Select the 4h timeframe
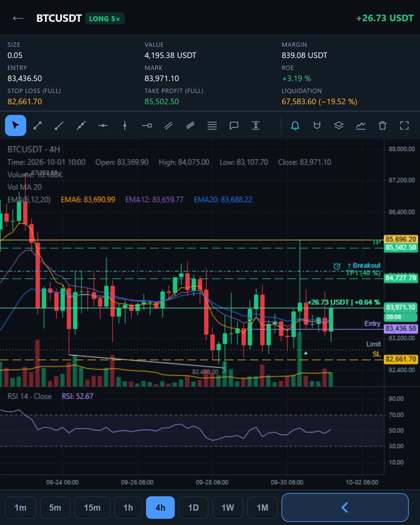This screenshot has width=420, height=525. [160, 508]
